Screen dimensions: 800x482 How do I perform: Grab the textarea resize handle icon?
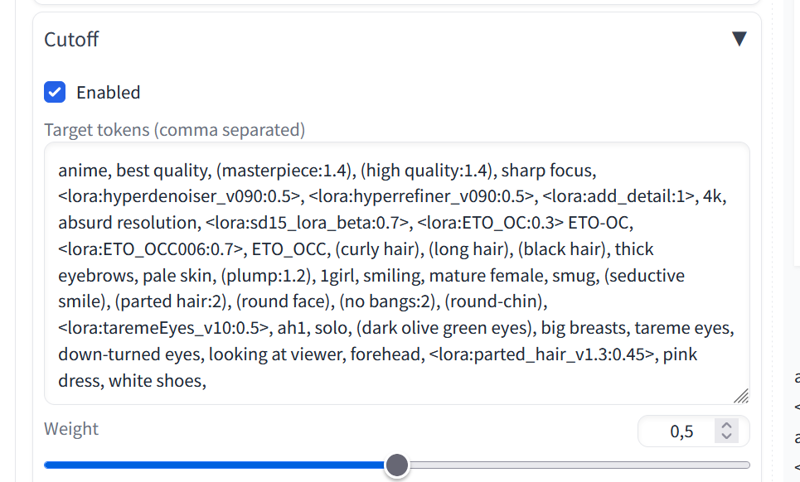point(741,396)
